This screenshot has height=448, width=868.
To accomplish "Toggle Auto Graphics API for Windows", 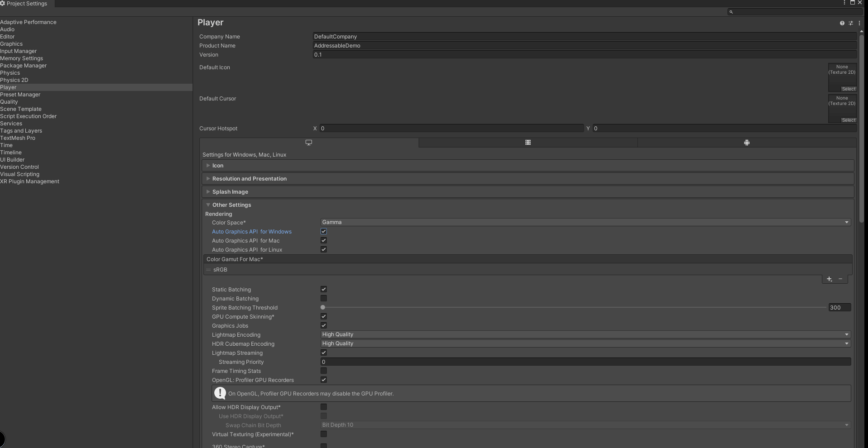I will click(324, 232).
